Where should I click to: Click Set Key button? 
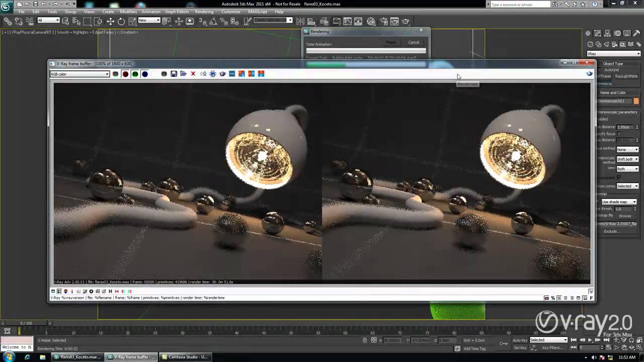(x=520, y=347)
